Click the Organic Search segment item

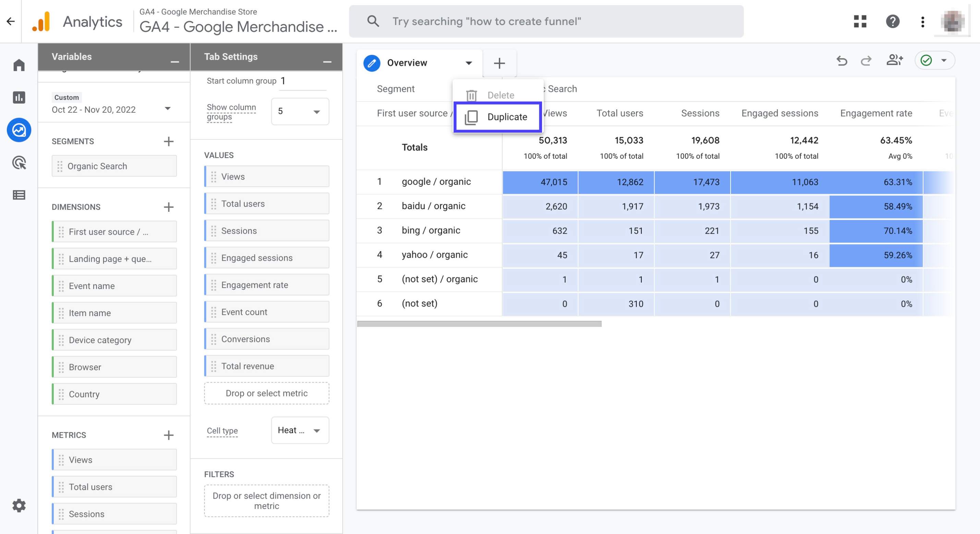pyautogui.click(x=114, y=166)
